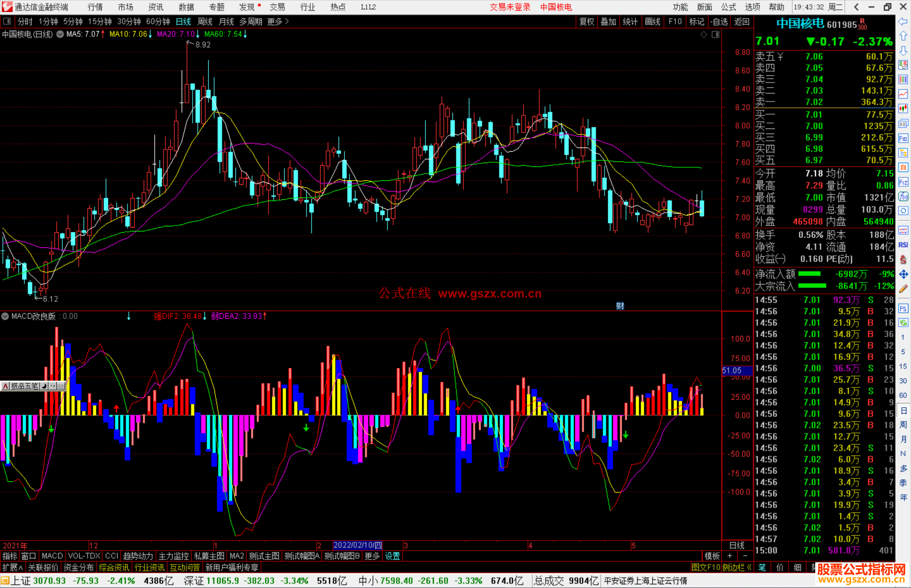Expand the 扩展 panel at bottom left
Image resolution: width=911 pixels, height=588 pixels.
point(13,568)
